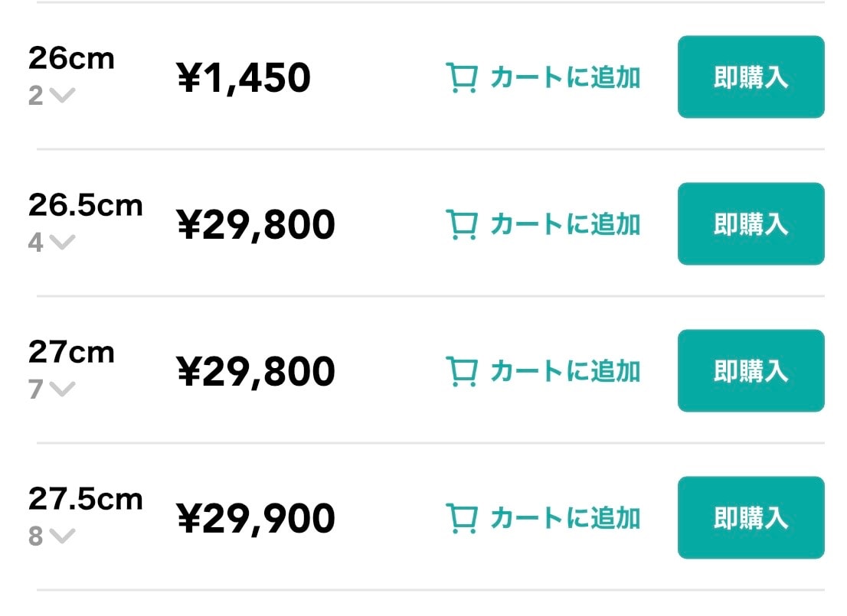Viewport: 847px width, 616px height.
Task: Choose カートに追加 text in the 27cm row
Action: pos(565,372)
